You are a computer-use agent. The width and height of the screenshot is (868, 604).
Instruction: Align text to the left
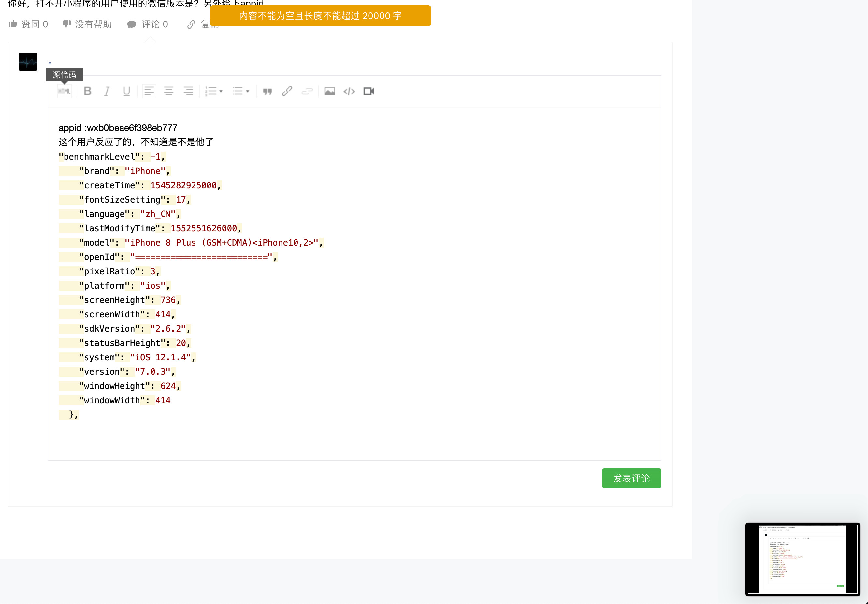point(149,91)
